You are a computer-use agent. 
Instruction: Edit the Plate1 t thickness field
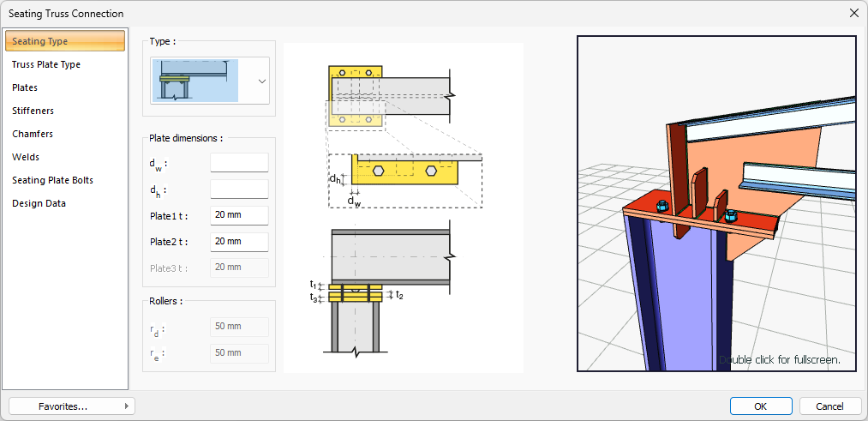pyautogui.click(x=239, y=216)
